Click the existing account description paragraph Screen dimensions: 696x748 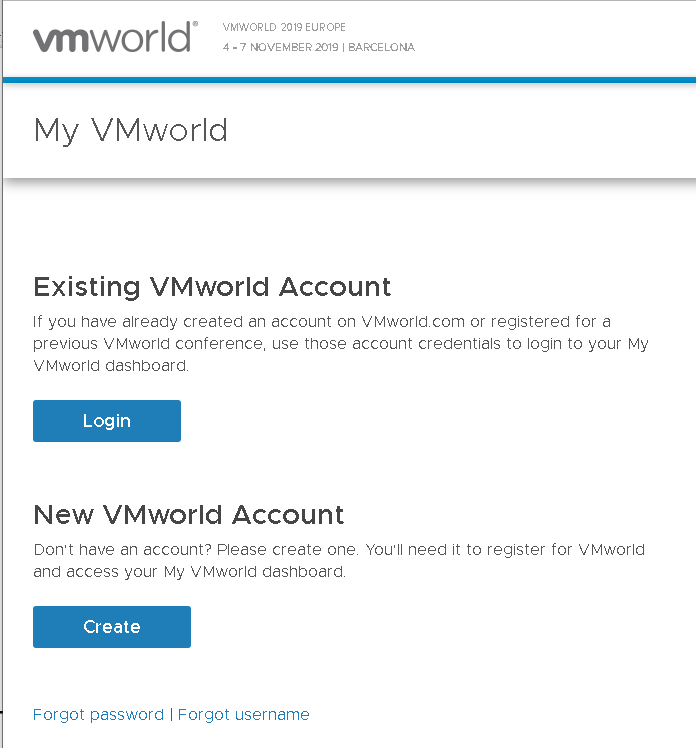[x=340, y=343]
